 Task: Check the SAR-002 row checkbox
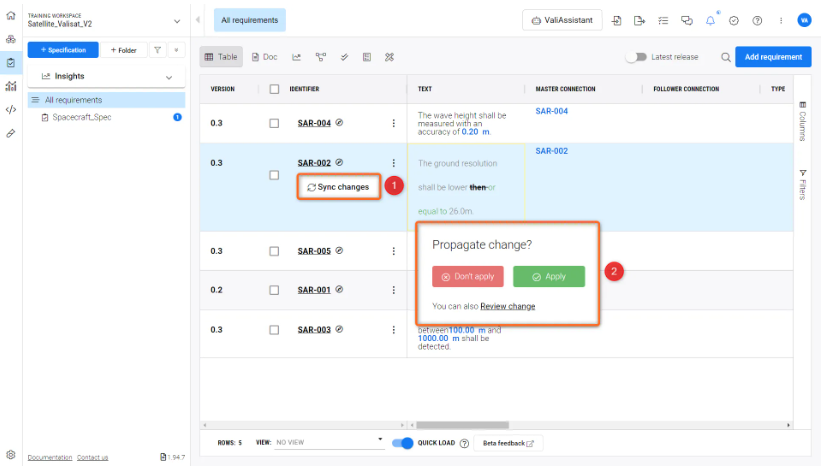point(274,175)
